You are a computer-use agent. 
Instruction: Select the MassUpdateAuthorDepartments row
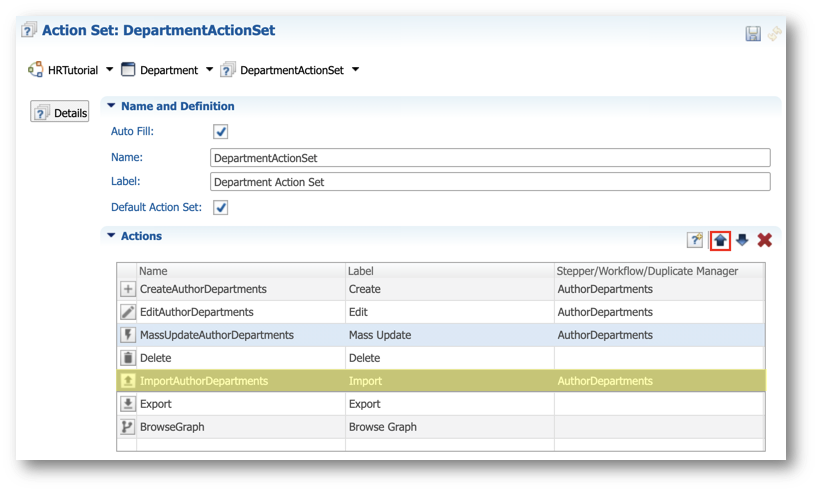(441, 335)
